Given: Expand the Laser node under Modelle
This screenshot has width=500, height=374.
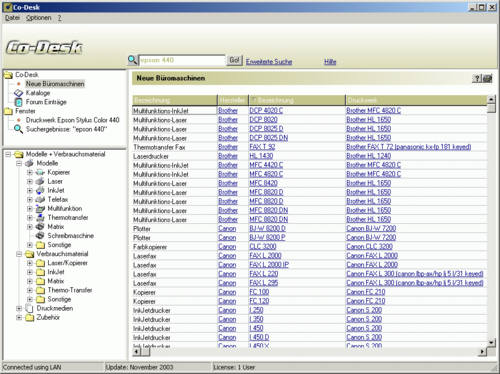Looking at the screenshot, I should point(30,181).
